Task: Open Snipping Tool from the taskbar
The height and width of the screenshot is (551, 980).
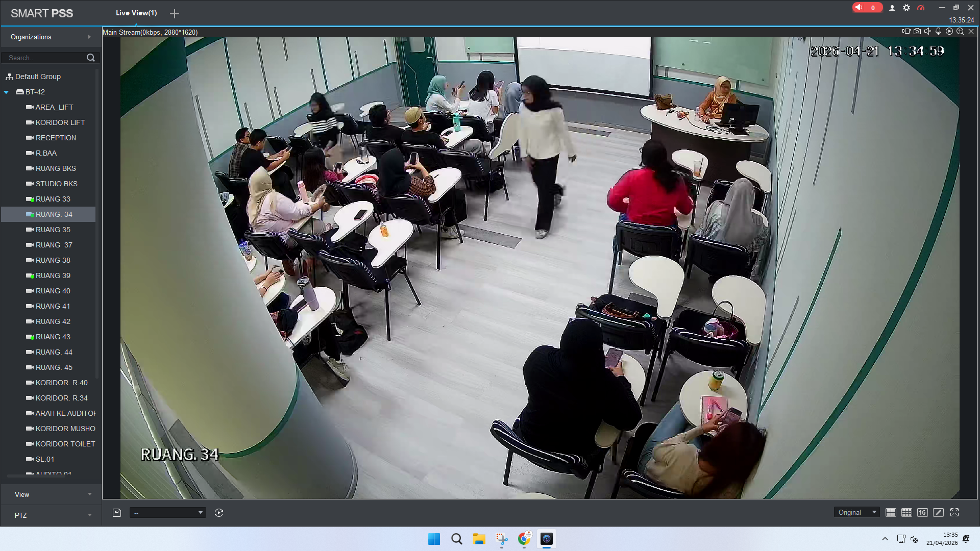Action: 502,539
